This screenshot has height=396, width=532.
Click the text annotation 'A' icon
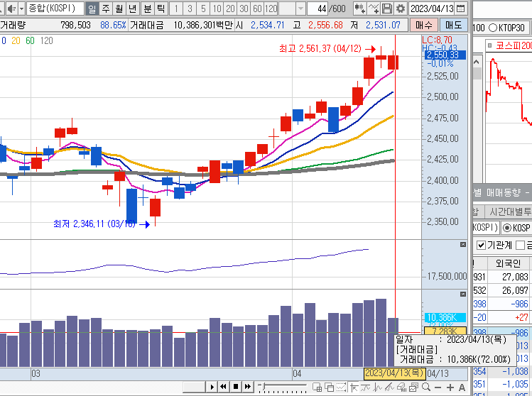[462, 387]
